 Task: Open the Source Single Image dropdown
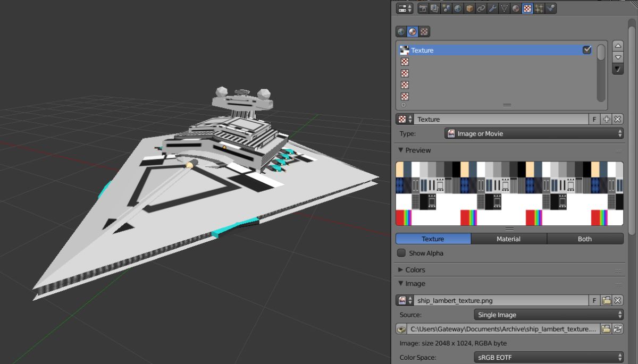pyautogui.click(x=549, y=315)
